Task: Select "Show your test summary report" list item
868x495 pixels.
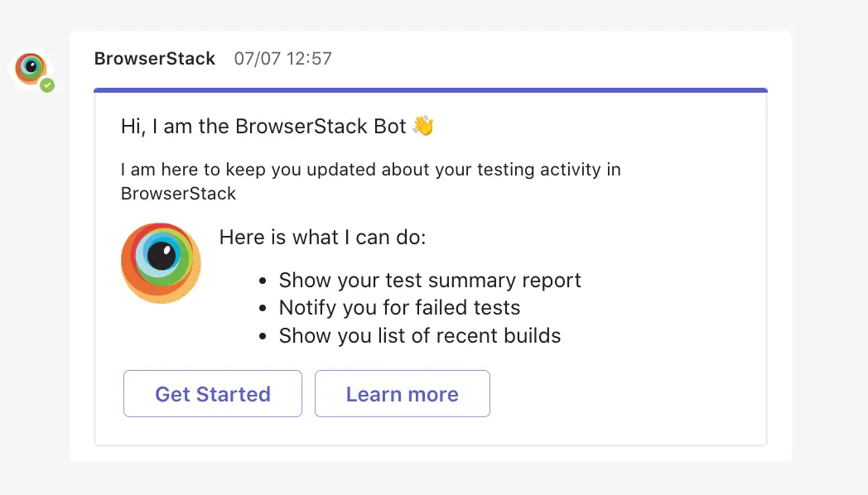Action: 430,281
